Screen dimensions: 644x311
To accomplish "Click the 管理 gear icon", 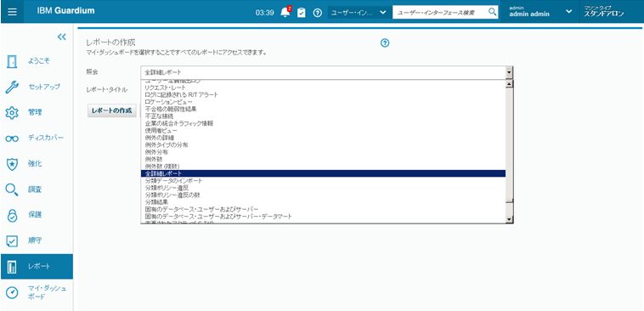I will tap(12, 112).
